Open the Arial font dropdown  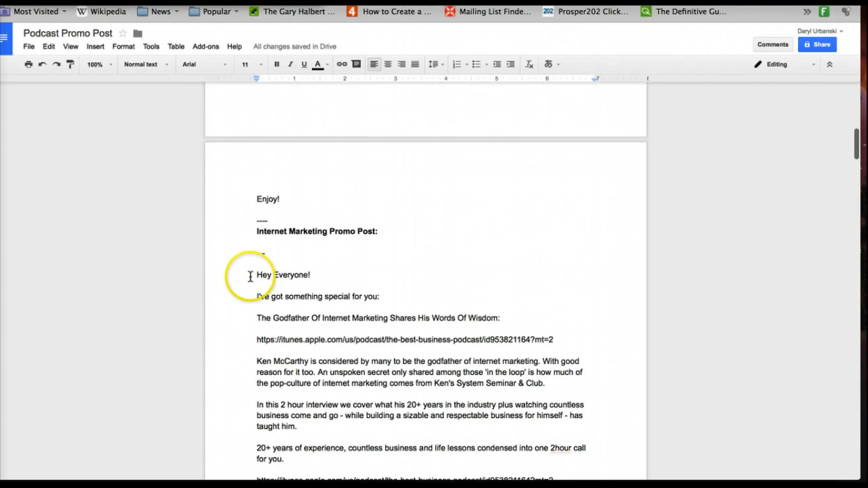[x=205, y=64]
